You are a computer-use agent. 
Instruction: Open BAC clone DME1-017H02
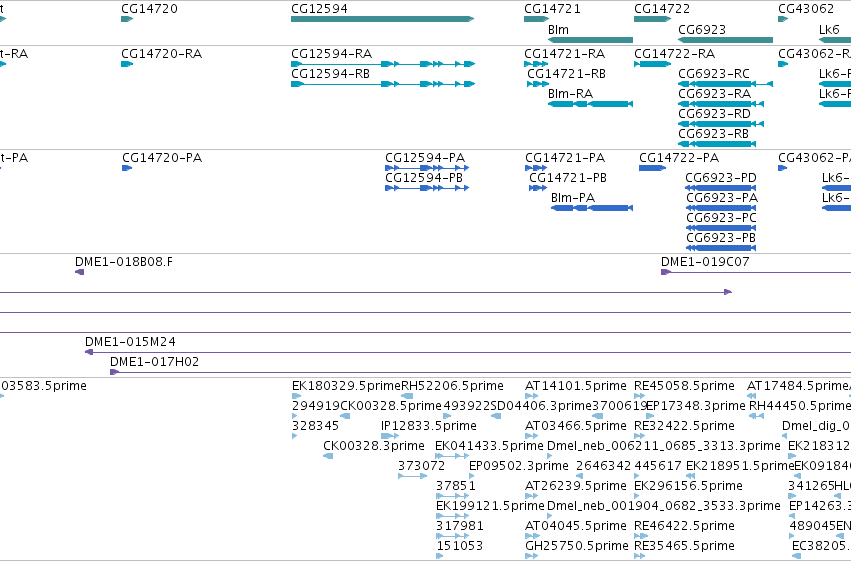point(154,362)
